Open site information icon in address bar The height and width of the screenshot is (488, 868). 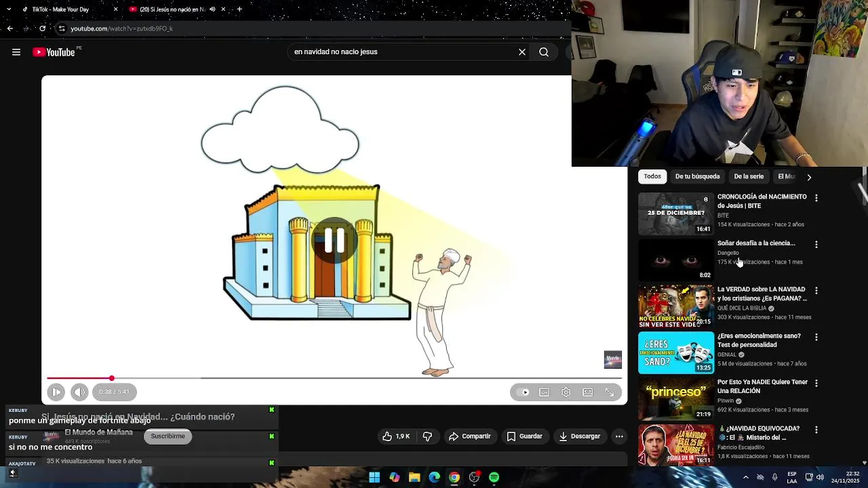62,28
